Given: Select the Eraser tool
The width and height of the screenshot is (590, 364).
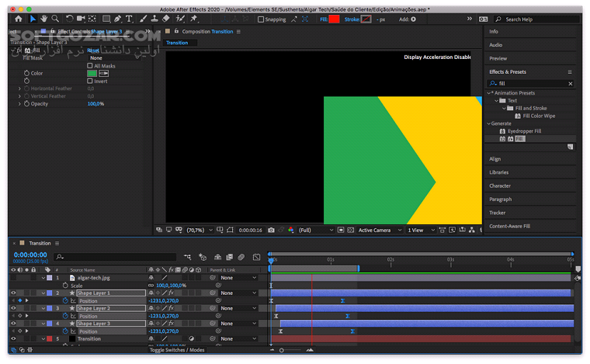Looking at the screenshot, I should 166,19.
